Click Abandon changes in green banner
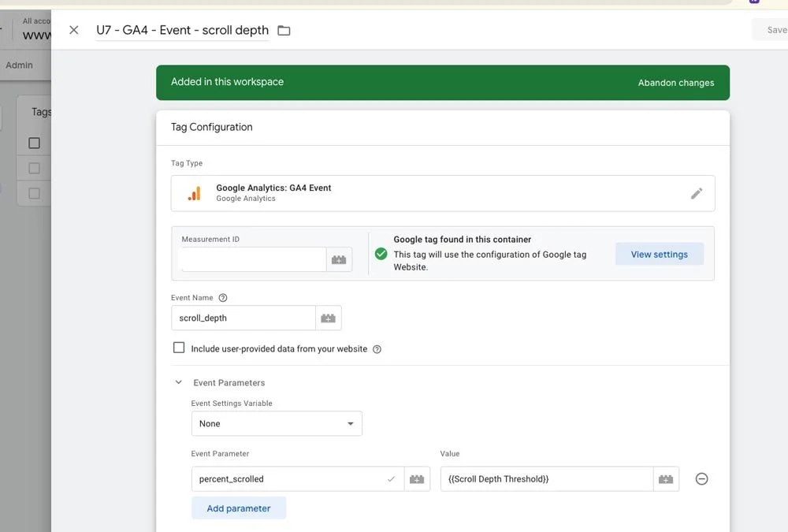The height and width of the screenshot is (532, 788). coord(676,83)
